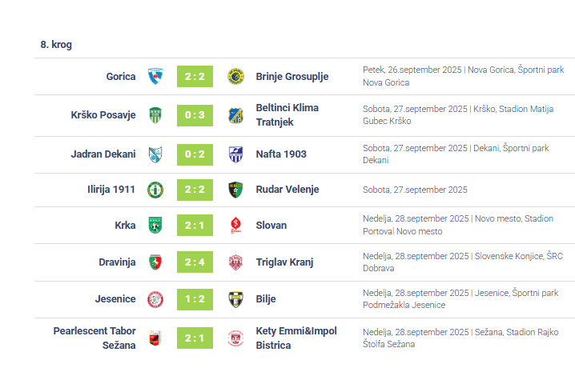
Task: Click the Nafta 1903 club crest
Action: point(235,154)
